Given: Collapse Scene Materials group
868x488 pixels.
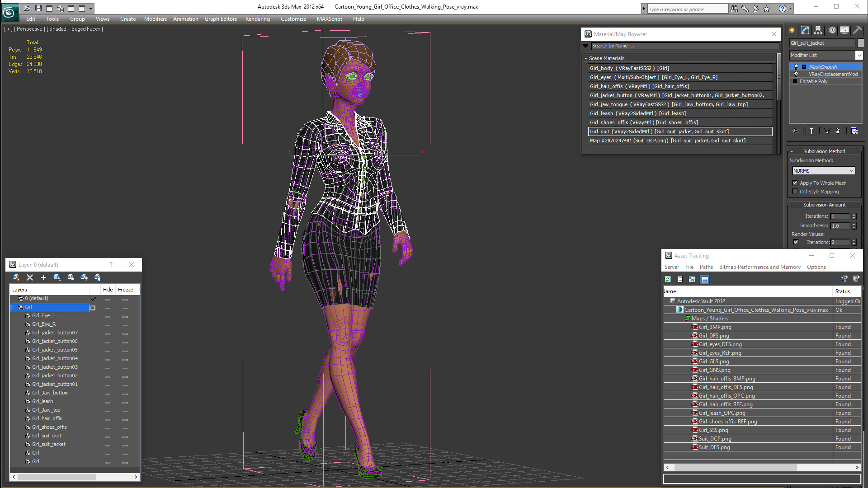Looking at the screenshot, I should click(x=586, y=58).
